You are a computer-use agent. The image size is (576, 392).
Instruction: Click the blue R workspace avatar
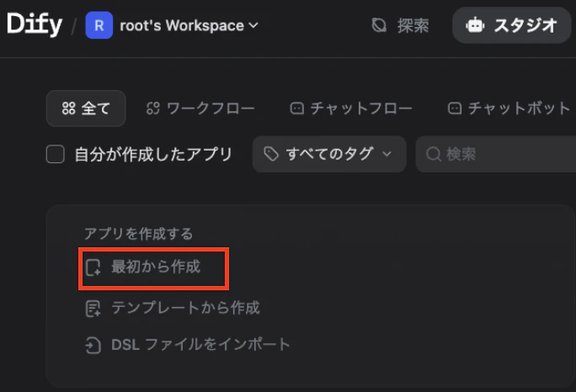(99, 25)
